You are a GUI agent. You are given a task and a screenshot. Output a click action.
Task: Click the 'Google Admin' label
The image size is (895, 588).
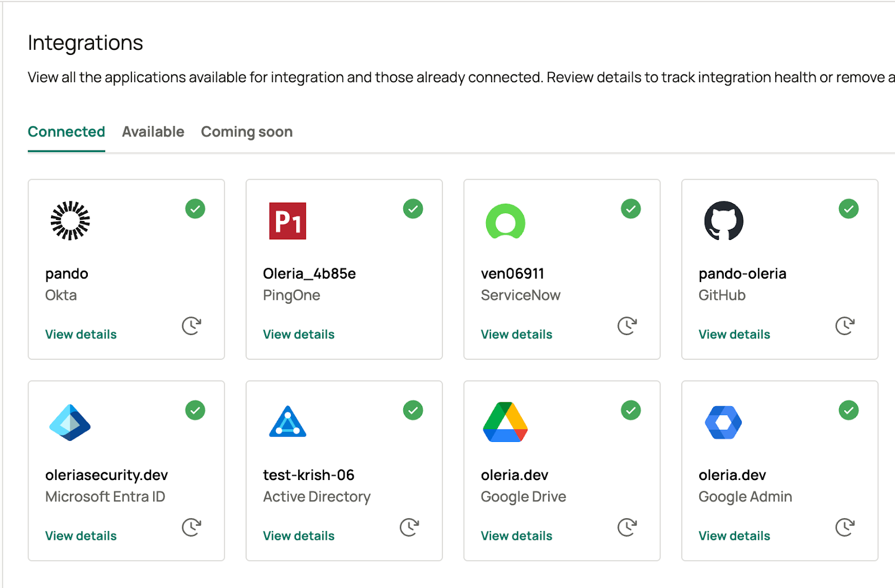click(745, 497)
